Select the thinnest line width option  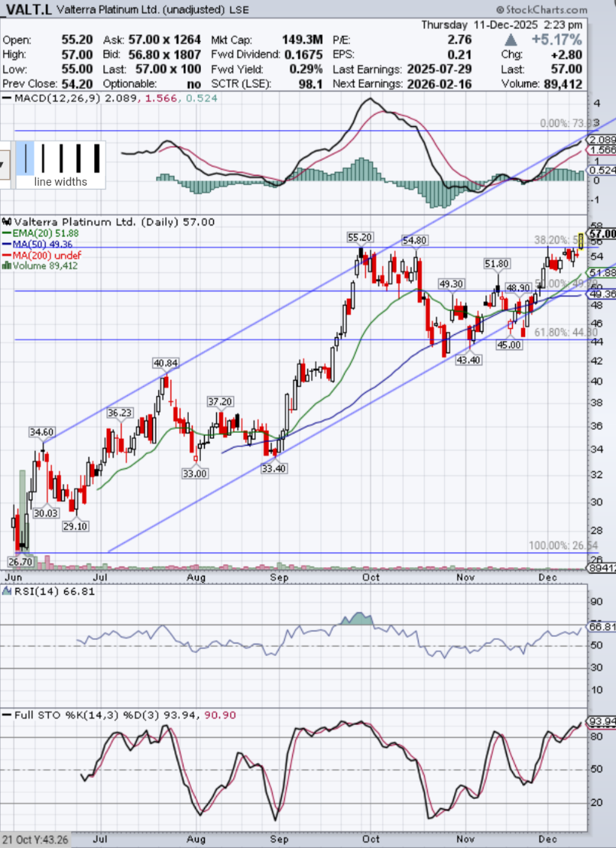(25, 158)
